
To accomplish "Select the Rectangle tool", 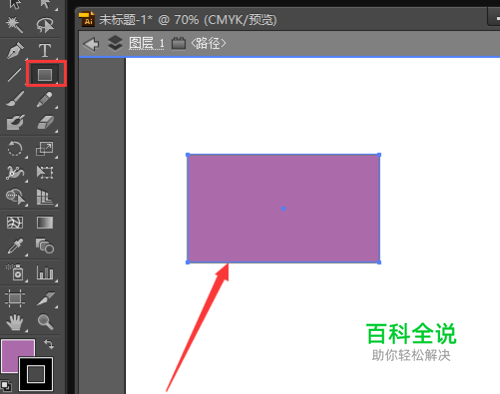I will coord(45,75).
